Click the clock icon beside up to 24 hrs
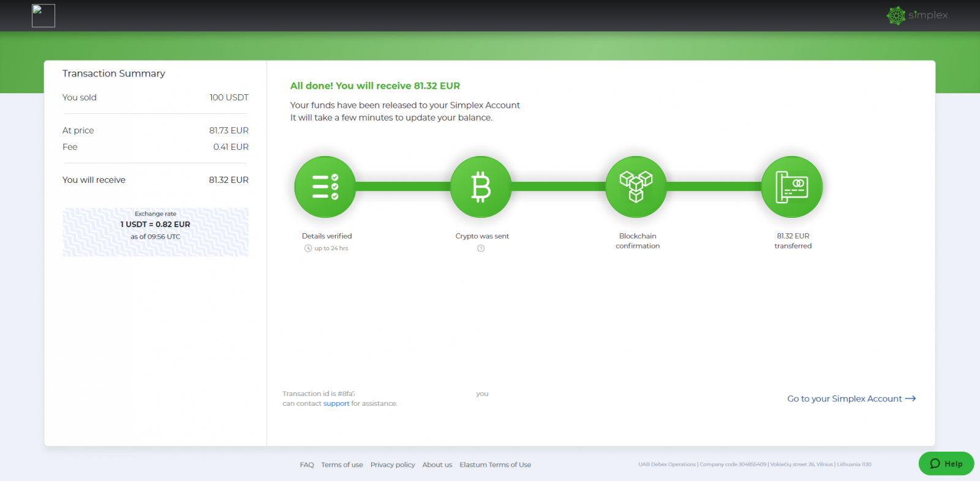 point(308,248)
